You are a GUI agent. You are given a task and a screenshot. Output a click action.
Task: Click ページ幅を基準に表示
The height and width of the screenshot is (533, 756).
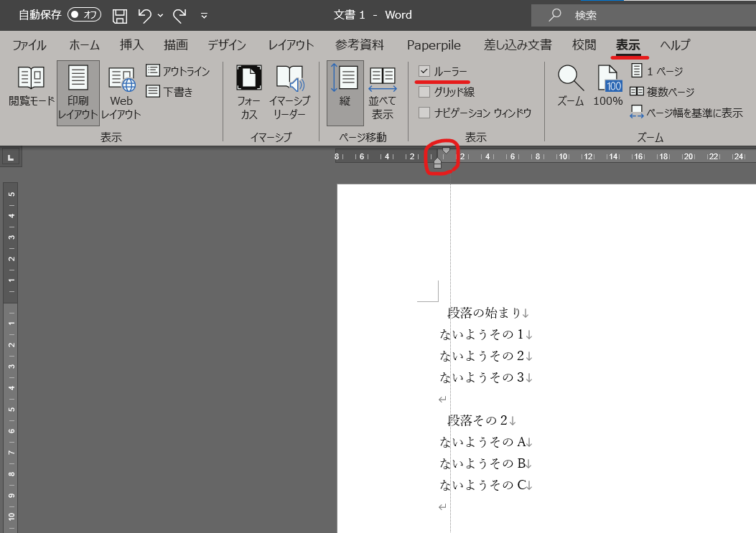tap(686, 113)
